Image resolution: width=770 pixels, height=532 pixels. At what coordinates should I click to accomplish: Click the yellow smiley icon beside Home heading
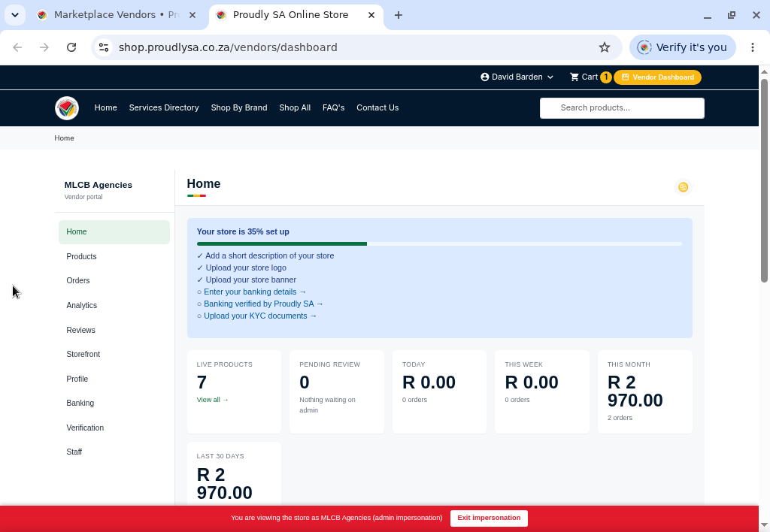point(683,187)
